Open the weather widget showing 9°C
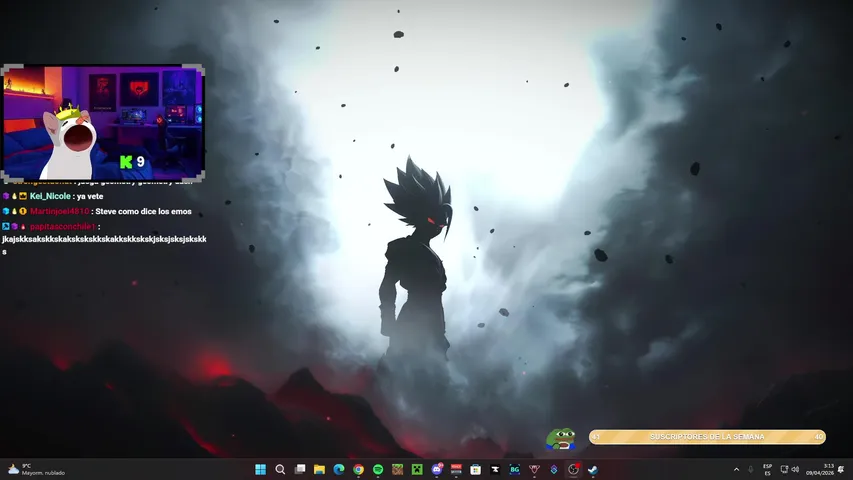The width and height of the screenshot is (853, 480). (36, 469)
